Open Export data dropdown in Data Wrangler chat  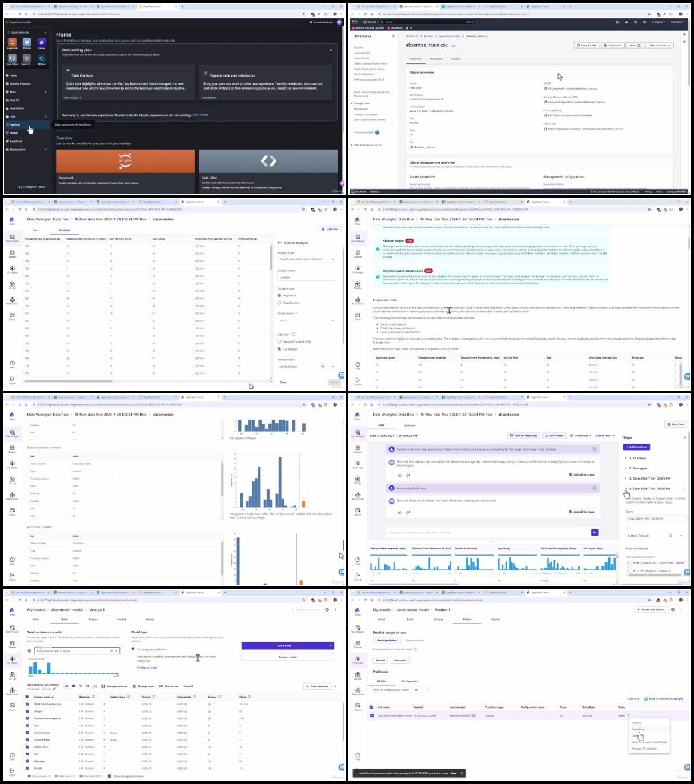pyautogui.click(x=605, y=436)
